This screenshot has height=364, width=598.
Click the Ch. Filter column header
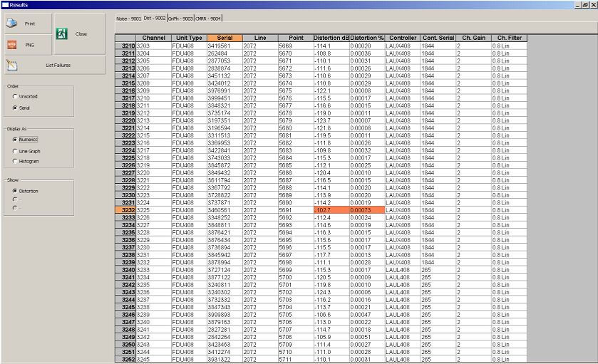tap(510, 38)
